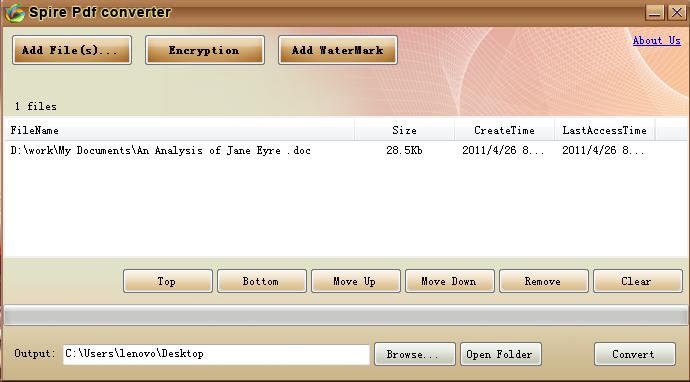Move the file to Bottom
This screenshot has width=690, height=382.
[262, 281]
